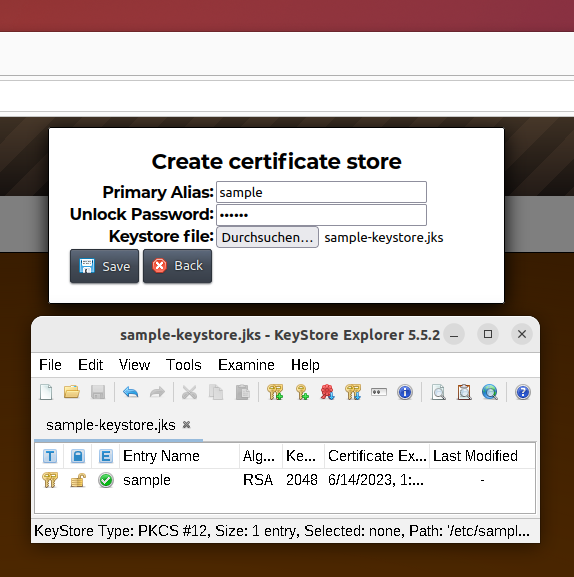Click the Durchsuchen... file browse button

[x=267, y=237]
